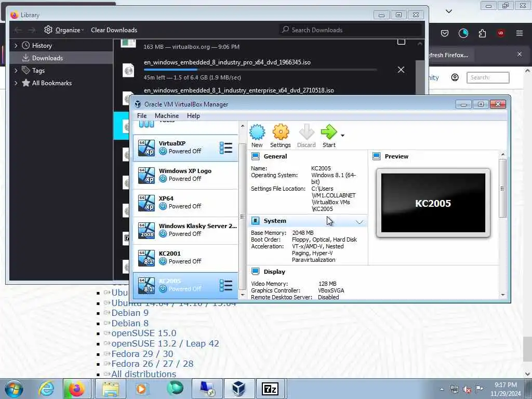Click the Firefox tab list chevron

pos(449,11)
